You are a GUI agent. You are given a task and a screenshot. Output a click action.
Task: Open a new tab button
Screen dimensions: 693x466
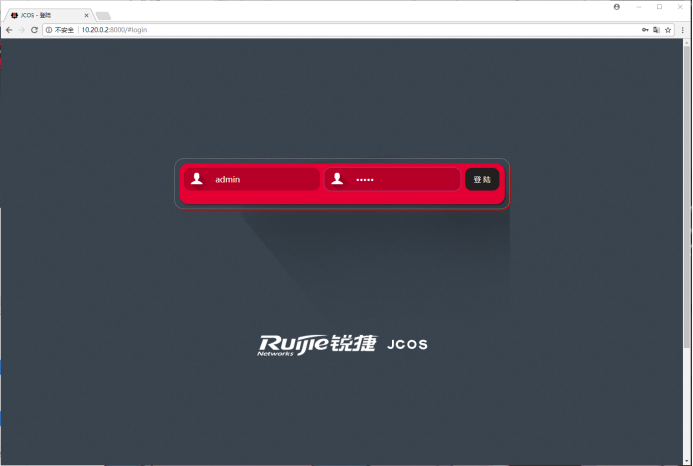tap(103, 16)
